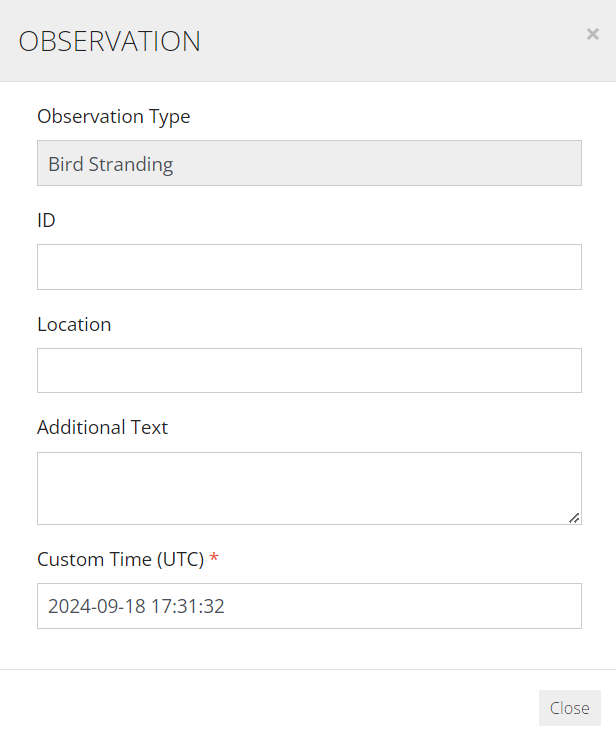Click the ID label
This screenshot has height=741, width=616.
point(46,220)
